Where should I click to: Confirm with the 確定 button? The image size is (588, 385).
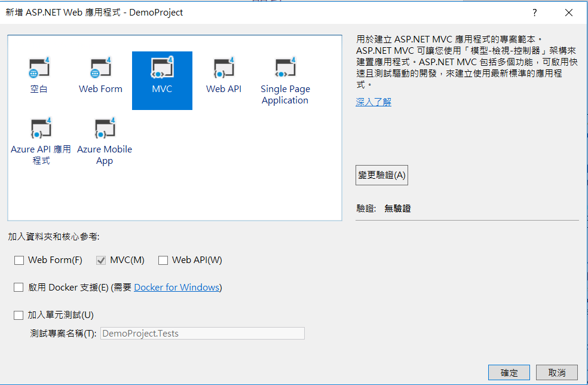[509, 372]
